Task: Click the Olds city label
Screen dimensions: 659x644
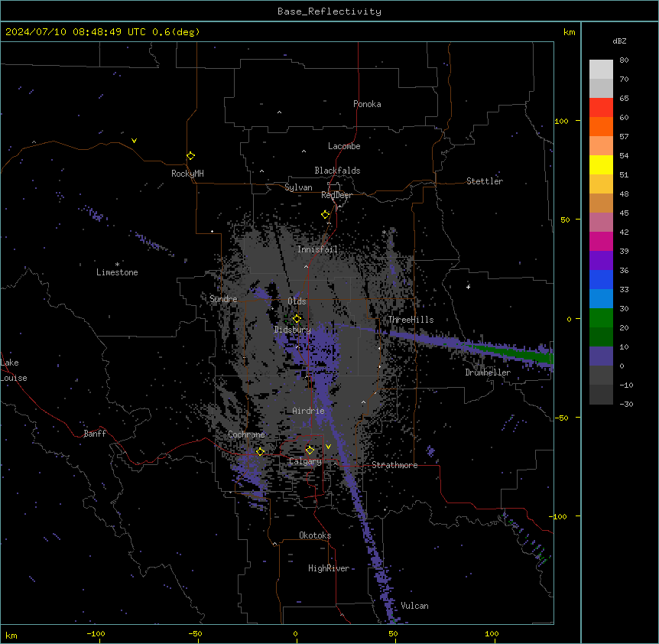Action: pyautogui.click(x=297, y=301)
